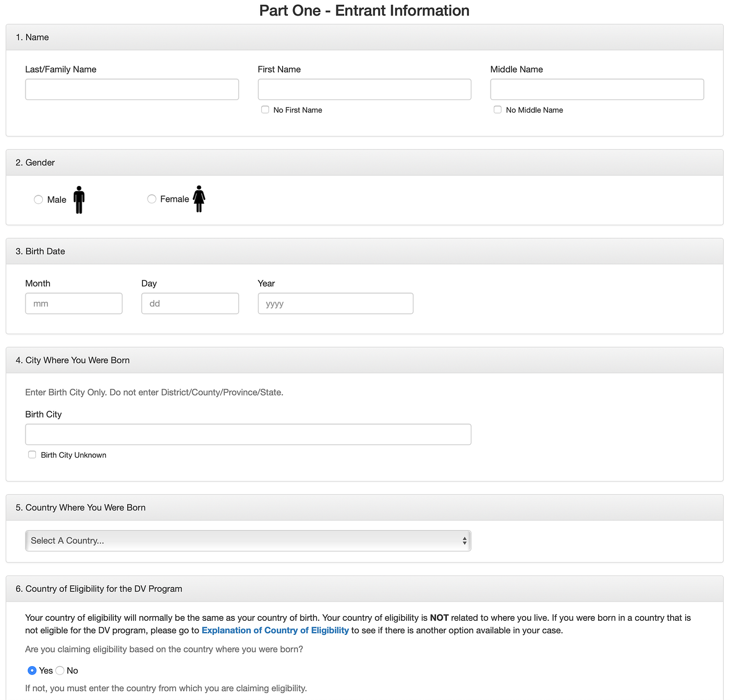This screenshot has width=730, height=700.
Task: Click the Country Where You Were Born header
Action: point(86,507)
